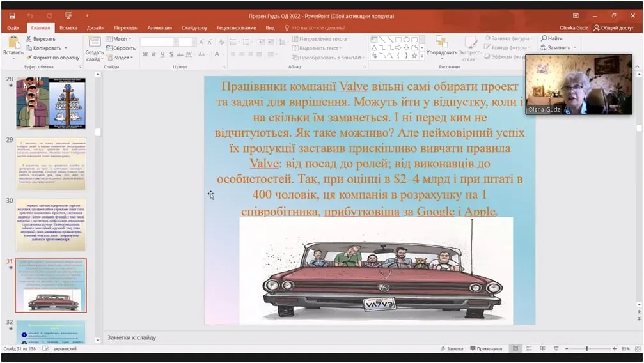Viewport: 644px width, 363px height.
Task: Switch to slide sorter view icon
Action: (529, 349)
